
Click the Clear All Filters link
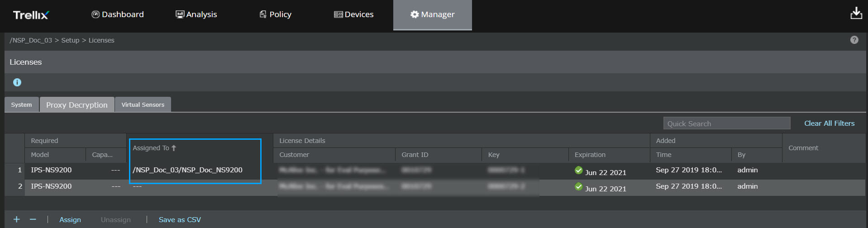pyautogui.click(x=829, y=123)
